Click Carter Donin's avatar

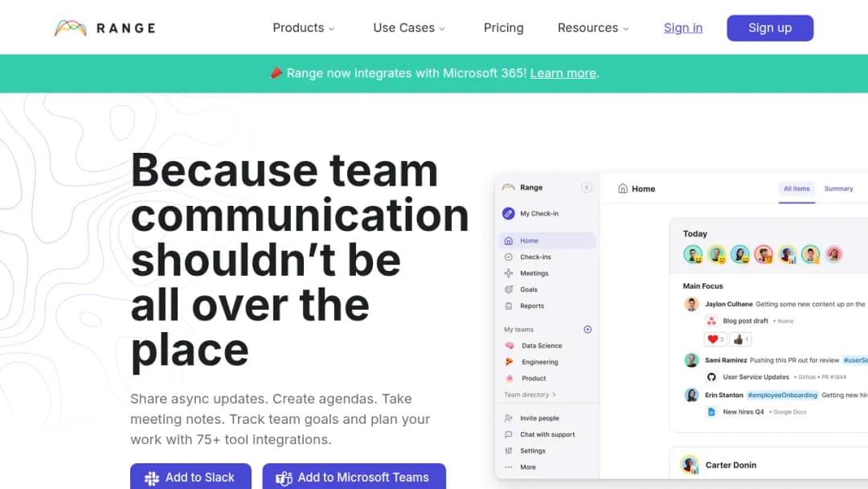point(690,465)
